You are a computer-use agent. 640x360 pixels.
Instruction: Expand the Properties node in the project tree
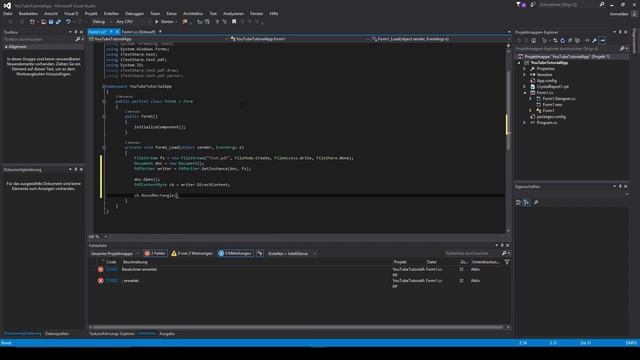[525, 69]
